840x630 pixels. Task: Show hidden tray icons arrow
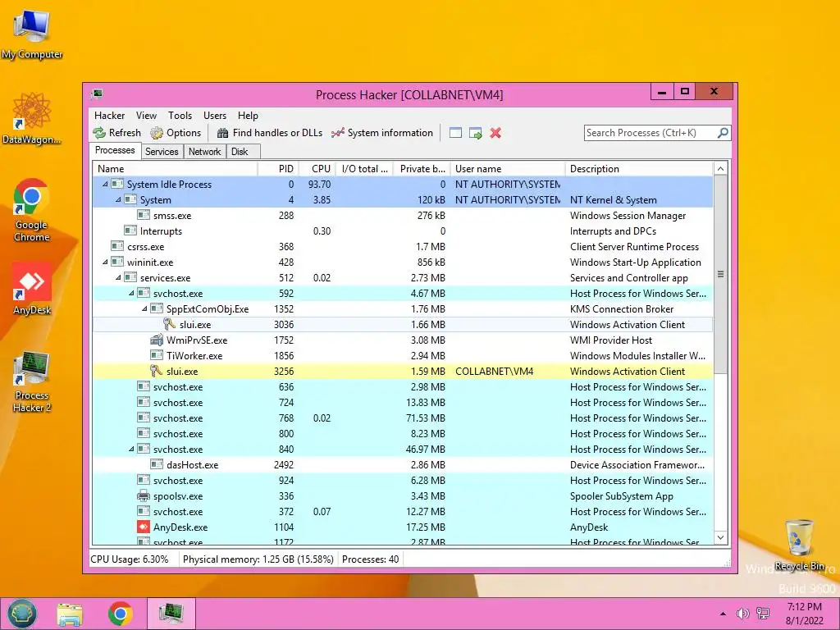coord(724,614)
